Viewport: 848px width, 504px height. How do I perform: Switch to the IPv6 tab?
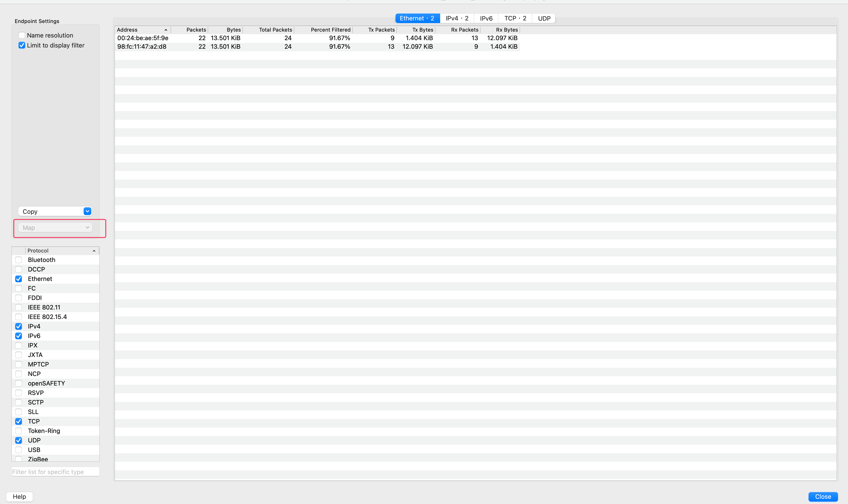coord(486,18)
